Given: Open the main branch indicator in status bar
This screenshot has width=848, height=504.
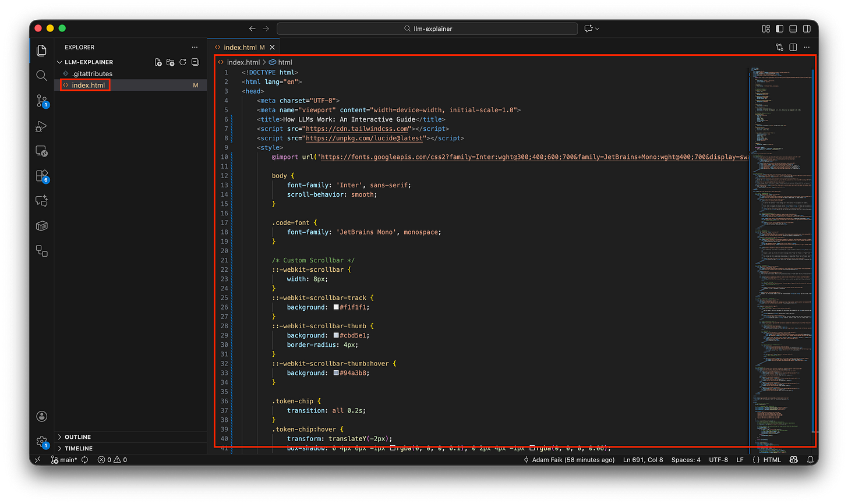Looking at the screenshot, I should (64, 459).
